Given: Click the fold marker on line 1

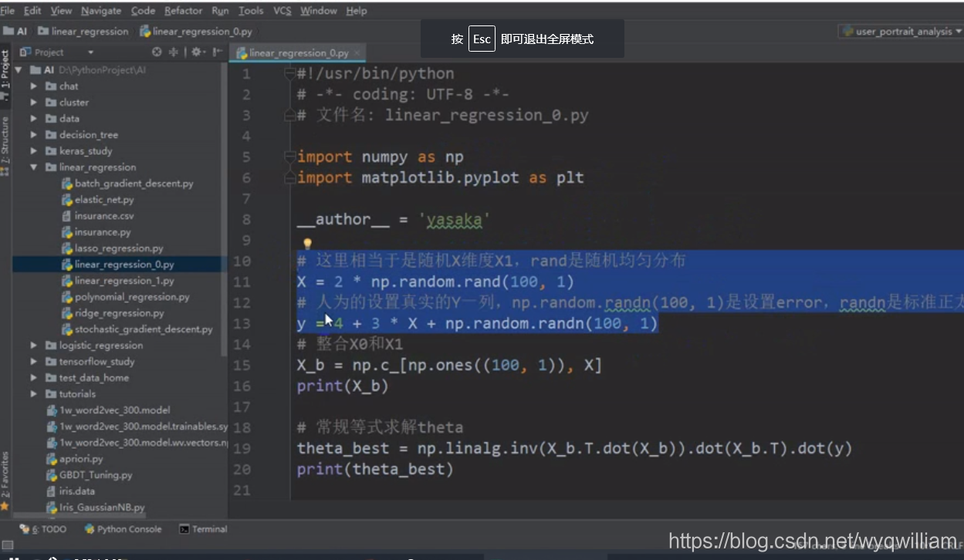Looking at the screenshot, I should 290,74.
